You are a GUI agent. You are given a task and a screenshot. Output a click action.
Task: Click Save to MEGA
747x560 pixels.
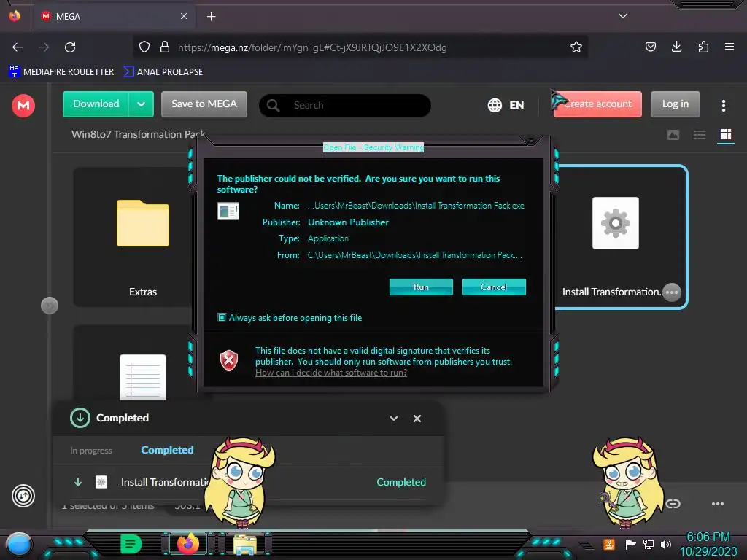[204, 104]
